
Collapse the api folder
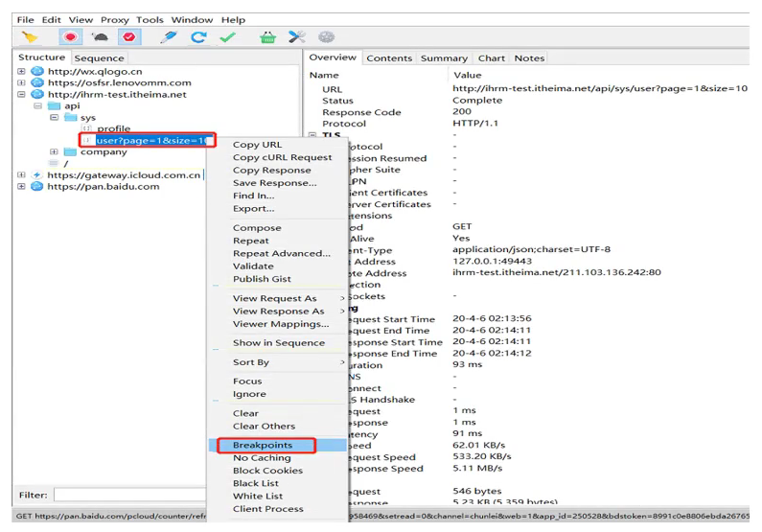click(37, 105)
